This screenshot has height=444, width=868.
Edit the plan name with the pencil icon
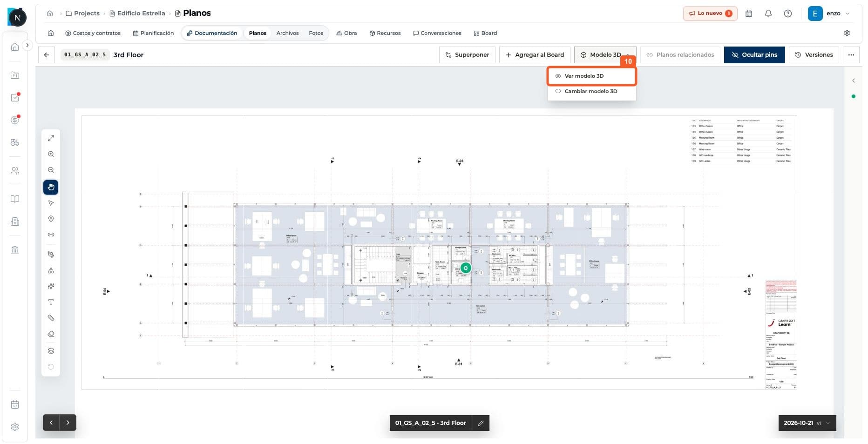[x=481, y=423]
